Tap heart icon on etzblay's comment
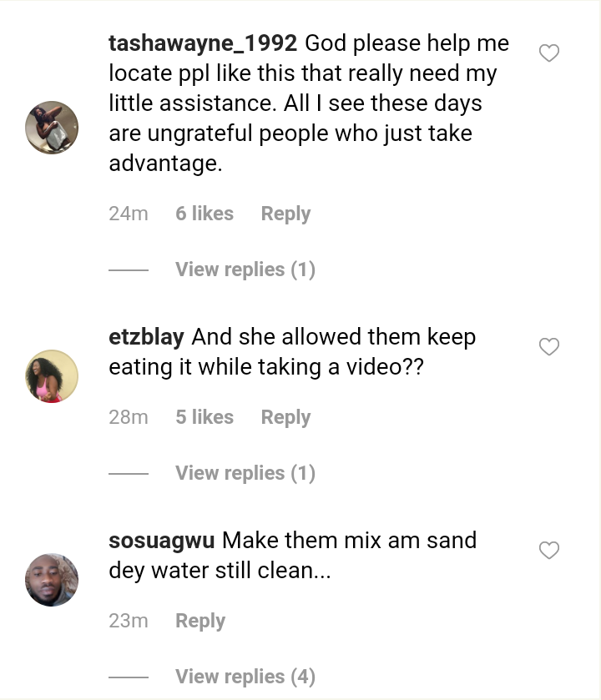 [x=548, y=347]
